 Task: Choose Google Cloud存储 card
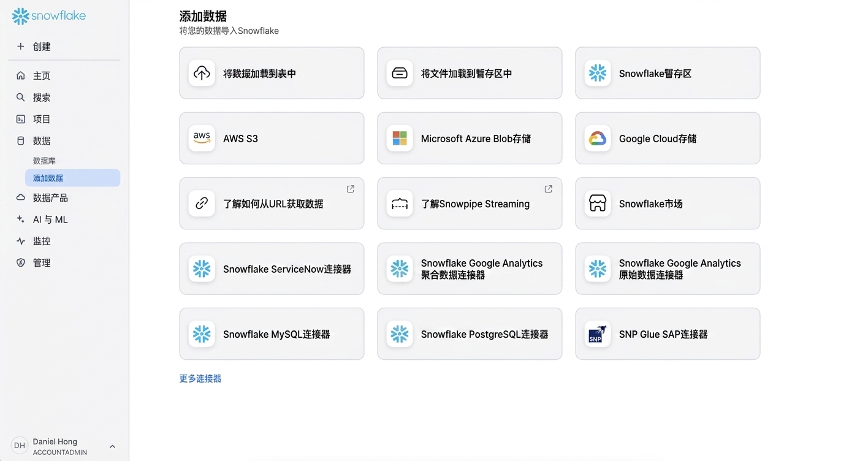click(668, 138)
